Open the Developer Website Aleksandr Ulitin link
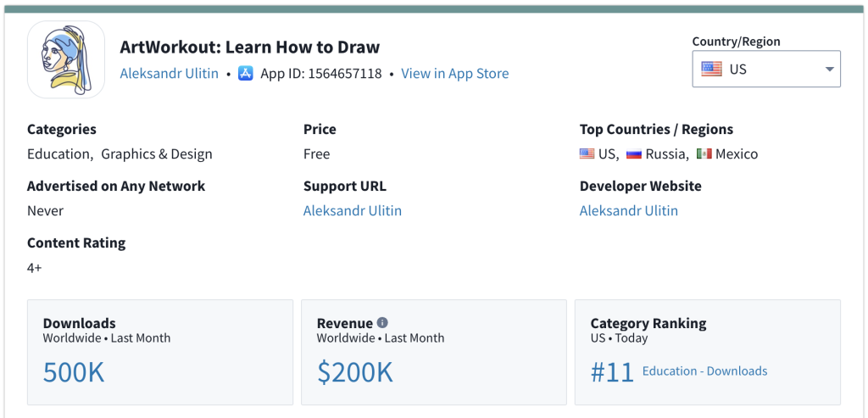The width and height of the screenshot is (868, 418). [629, 210]
